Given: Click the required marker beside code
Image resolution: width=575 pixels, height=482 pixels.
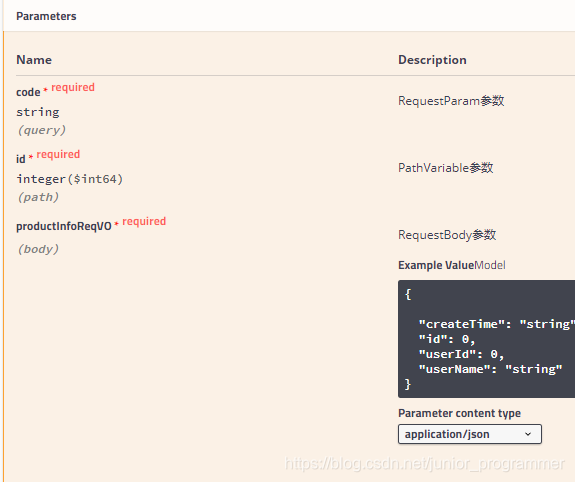Looking at the screenshot, I should tap(73, 87).
